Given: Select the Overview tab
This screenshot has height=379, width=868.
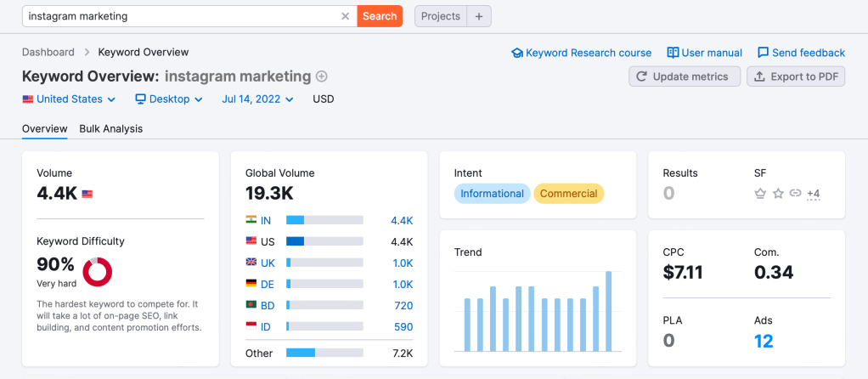Looking at the screenshot, I should 44,129.
